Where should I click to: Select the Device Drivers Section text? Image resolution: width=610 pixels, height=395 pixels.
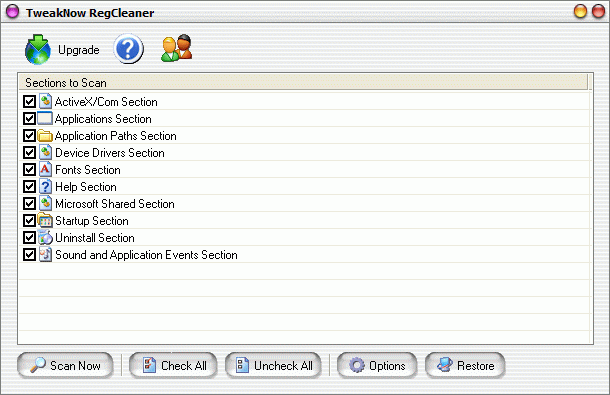coord(110,153)
